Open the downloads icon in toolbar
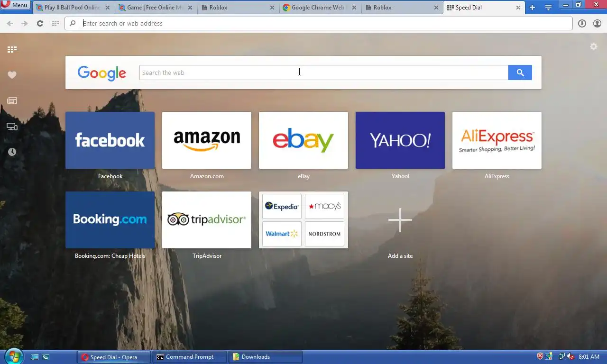Image resolution: width=607 pixels, height=364 pixels. coord(582,23)
